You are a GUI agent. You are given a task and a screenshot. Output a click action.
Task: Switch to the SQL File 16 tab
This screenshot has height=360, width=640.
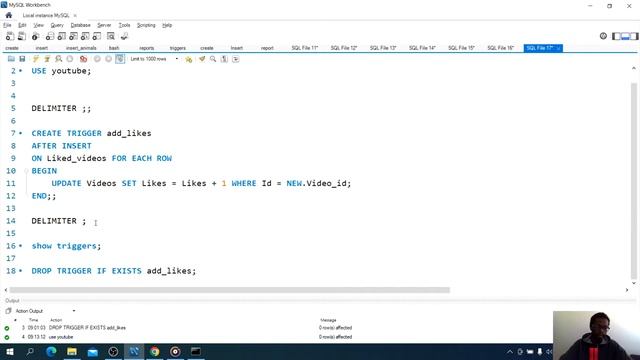pyautogui.click(x=500, y=48)
